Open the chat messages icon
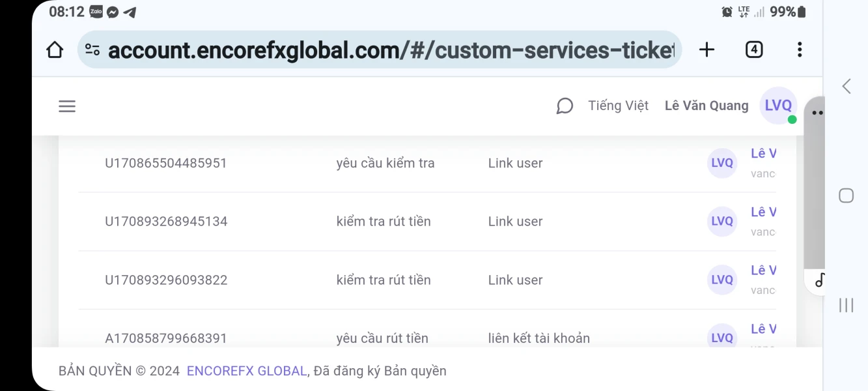The height and width of the screenshot is (391, 868). click(x=565, y=106)
